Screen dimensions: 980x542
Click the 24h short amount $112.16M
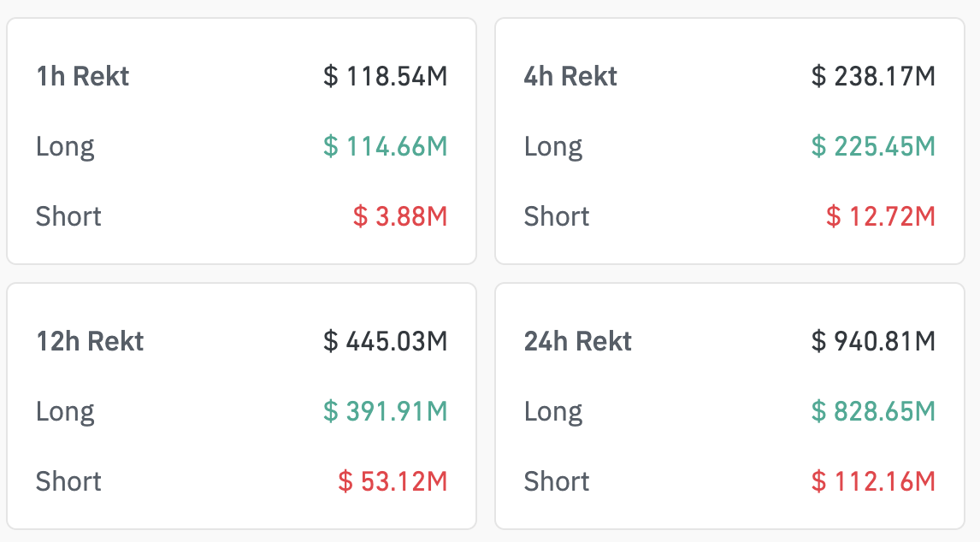click(873, 481)
